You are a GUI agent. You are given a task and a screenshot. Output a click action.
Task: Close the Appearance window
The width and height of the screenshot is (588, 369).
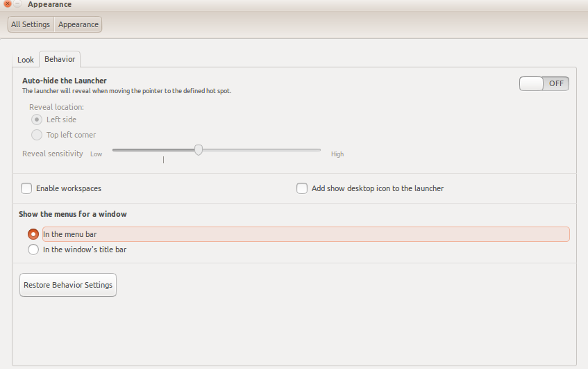(x=7, y=3)
